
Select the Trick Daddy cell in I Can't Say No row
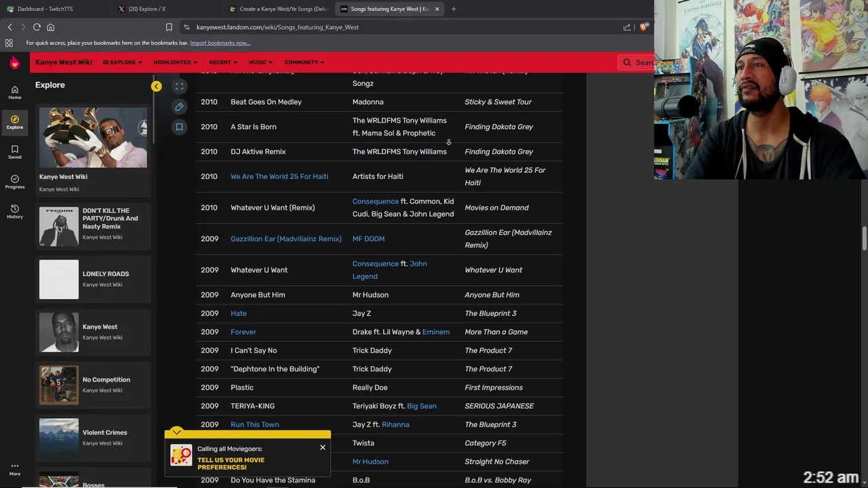click(x=372, y=350)
